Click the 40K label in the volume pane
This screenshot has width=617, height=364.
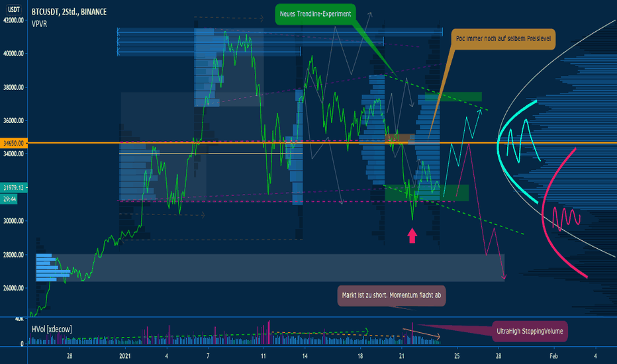coord(19,319)
